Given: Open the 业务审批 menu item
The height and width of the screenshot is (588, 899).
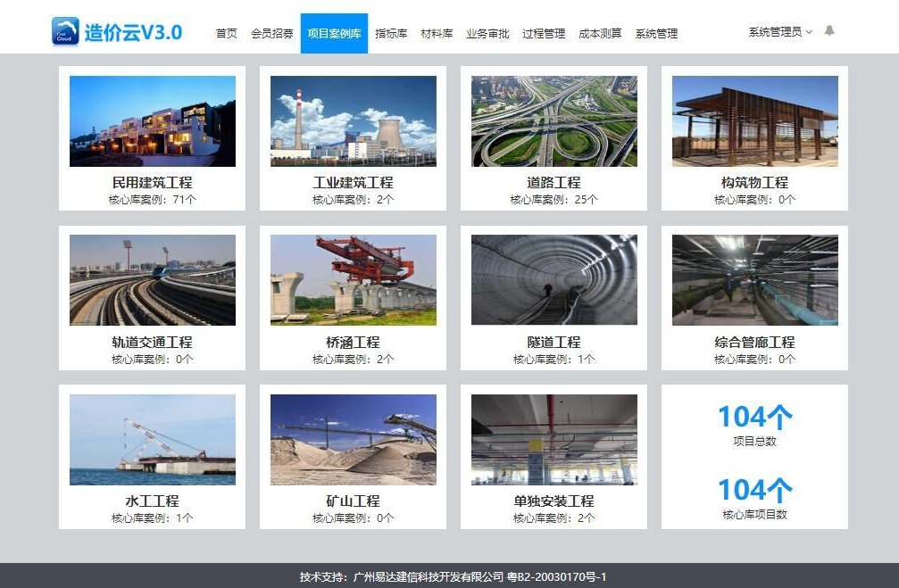Looking at the screenshot, I should point(487,33).
